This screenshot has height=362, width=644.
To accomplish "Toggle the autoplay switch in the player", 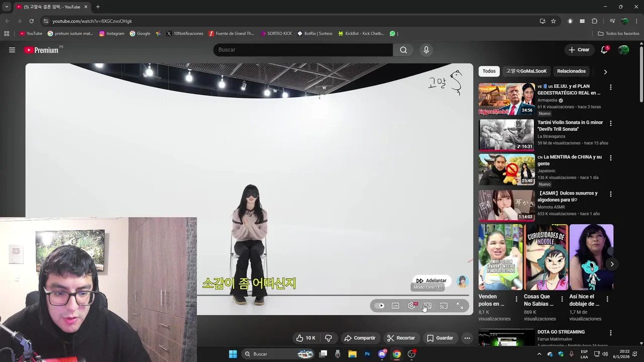I will point(380,306).
